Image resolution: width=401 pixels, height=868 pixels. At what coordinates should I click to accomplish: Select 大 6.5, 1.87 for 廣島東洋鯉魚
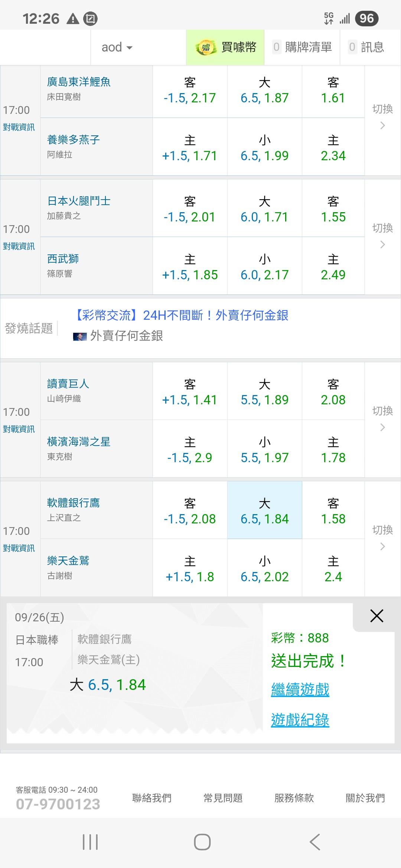click(x=264, y=91)
